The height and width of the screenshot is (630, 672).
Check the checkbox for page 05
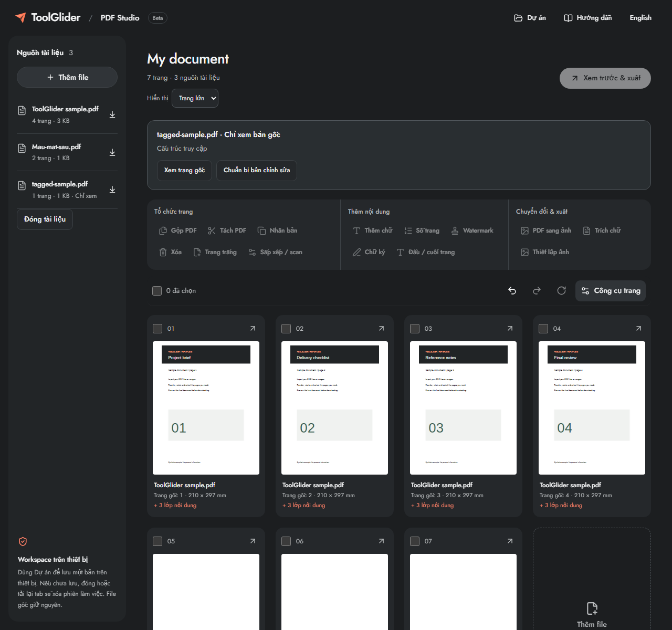pos(157,541)
